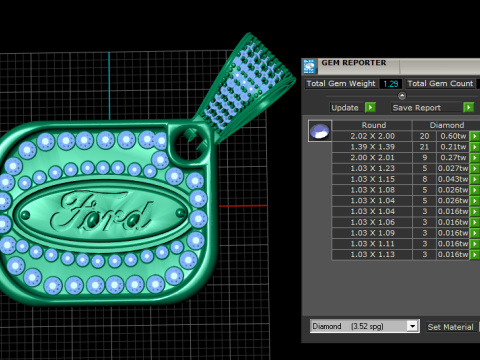Click the green arrow in the 1.03 X 1.09 row
Viewport: 480px width, 360px height.
[x=475, y=233]
